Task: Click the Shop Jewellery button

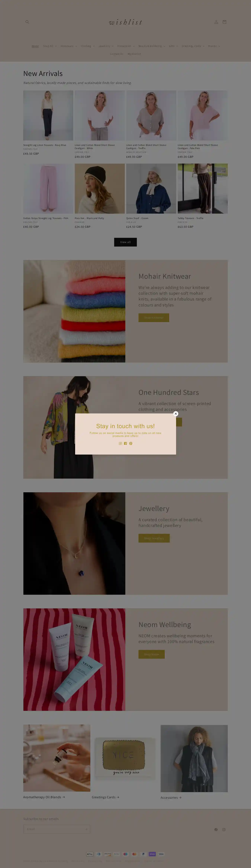Action: point(154,538)
